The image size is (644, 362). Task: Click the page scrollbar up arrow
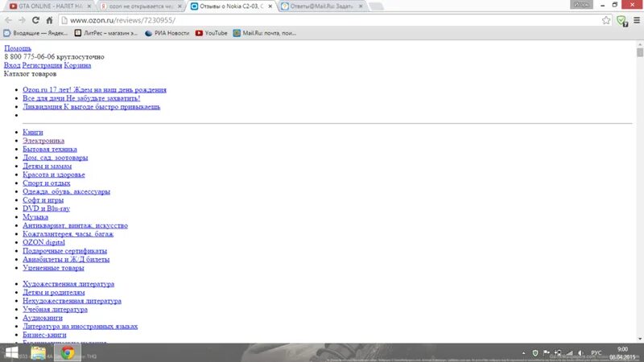[640, 44]
